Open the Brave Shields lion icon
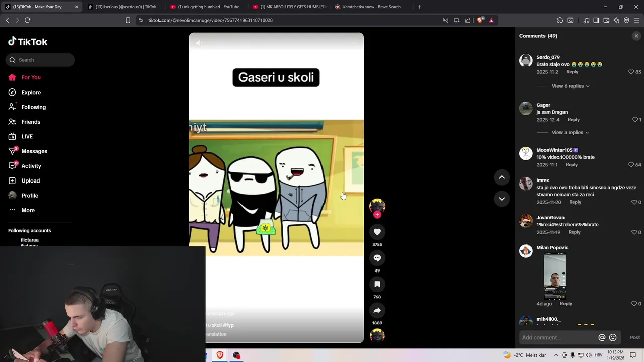Screen dimensions: 644x362 tap(480, 20)
